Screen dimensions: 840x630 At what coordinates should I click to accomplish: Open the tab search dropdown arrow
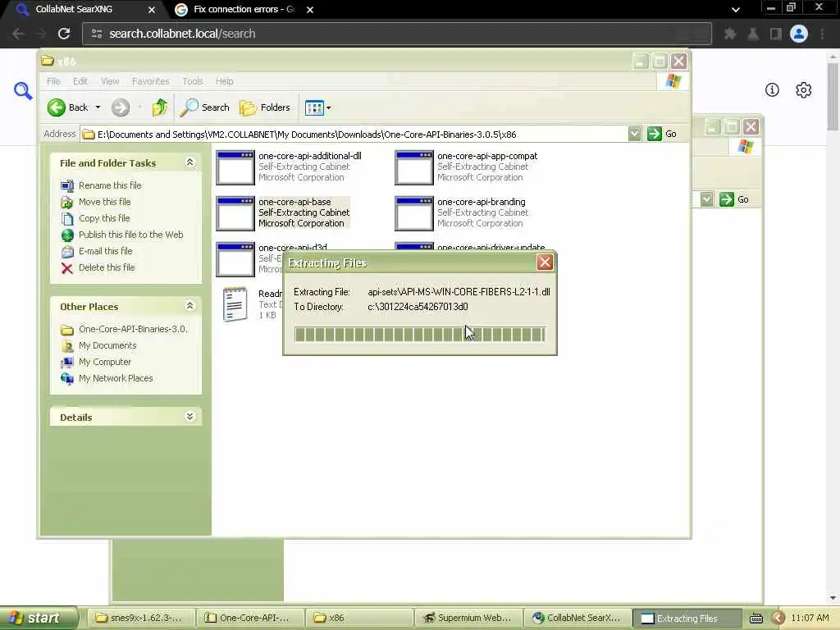736,9
